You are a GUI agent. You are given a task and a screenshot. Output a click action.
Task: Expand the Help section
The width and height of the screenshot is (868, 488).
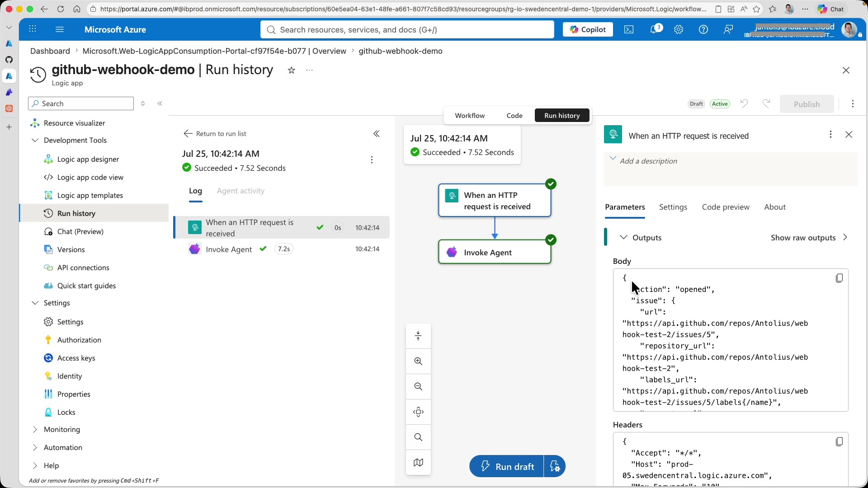(x=35, y=466)
